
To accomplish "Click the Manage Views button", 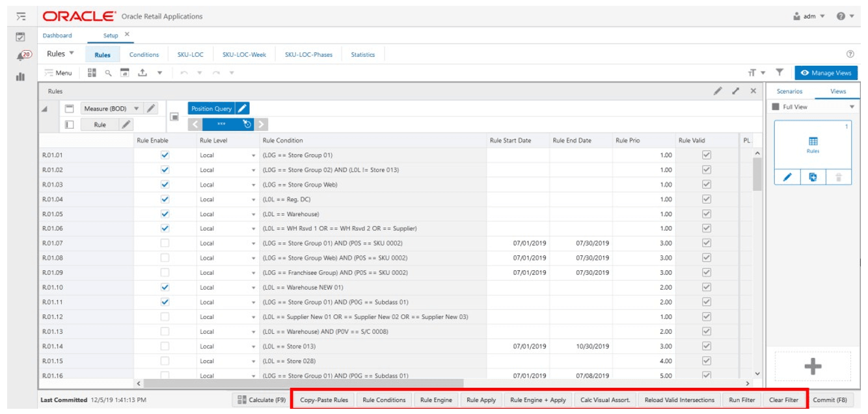I will coord(826,73).
